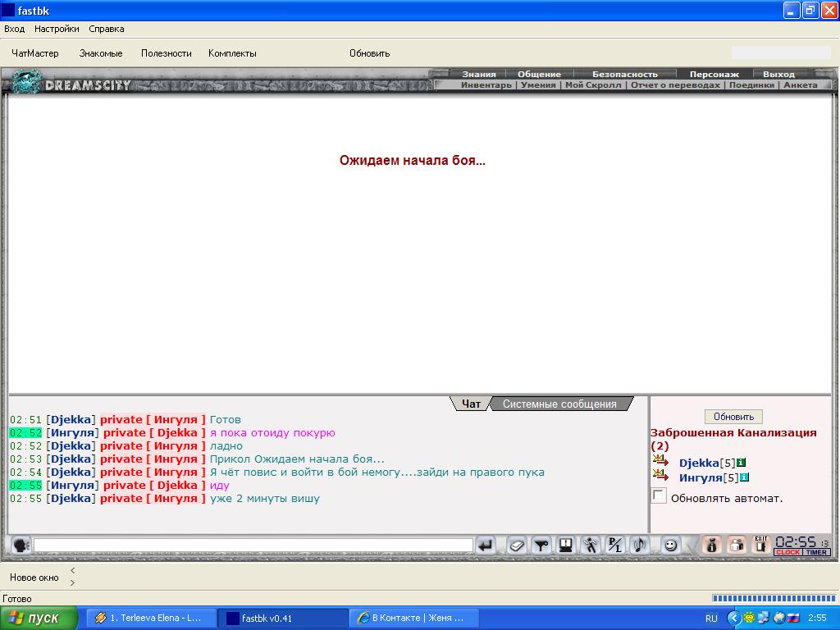Switch to the Системные сообщения tab
Screen dimensions: 840x630
559,404
